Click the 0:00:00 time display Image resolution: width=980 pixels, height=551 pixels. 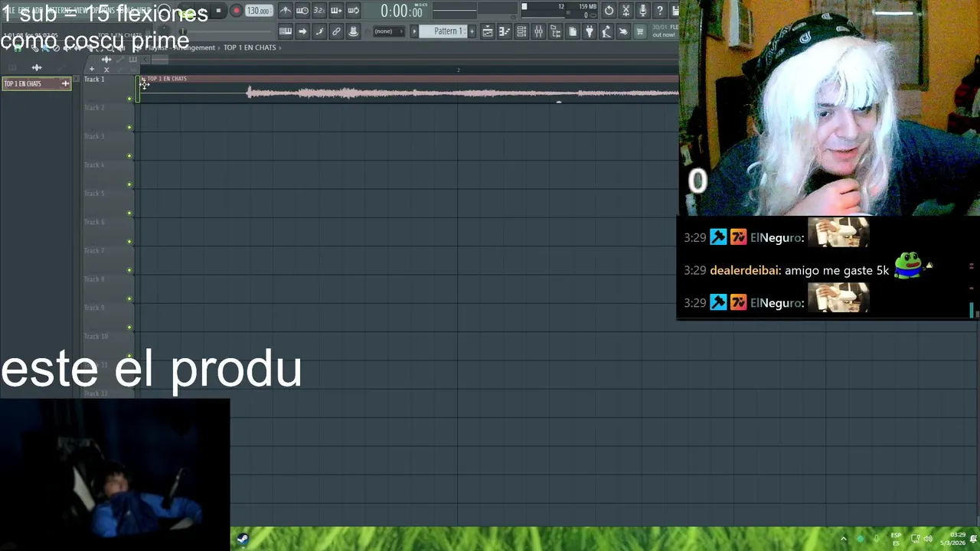401,11
